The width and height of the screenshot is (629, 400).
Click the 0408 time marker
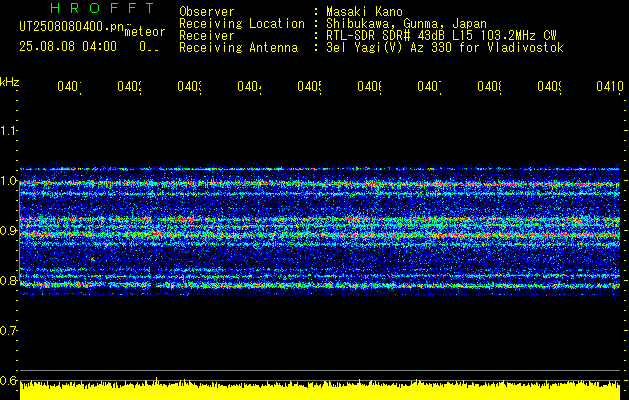[x=489, y=86]
